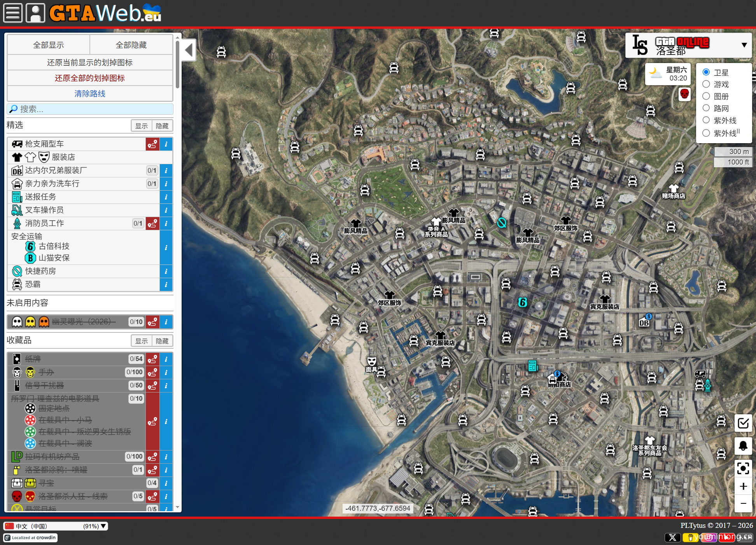Open the hamburger main menu
This screenshot has width=756, height=545.
pos(13,13)
